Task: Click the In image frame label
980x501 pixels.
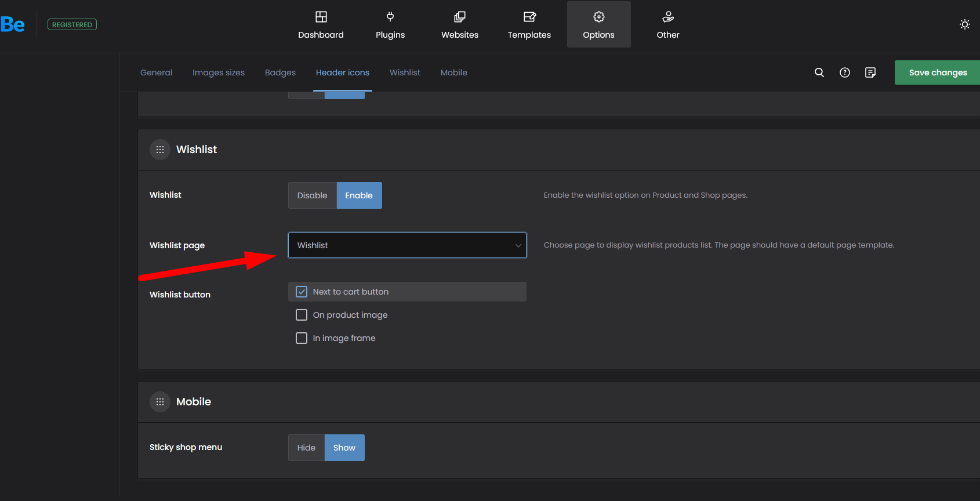Action: click(344, 338)
